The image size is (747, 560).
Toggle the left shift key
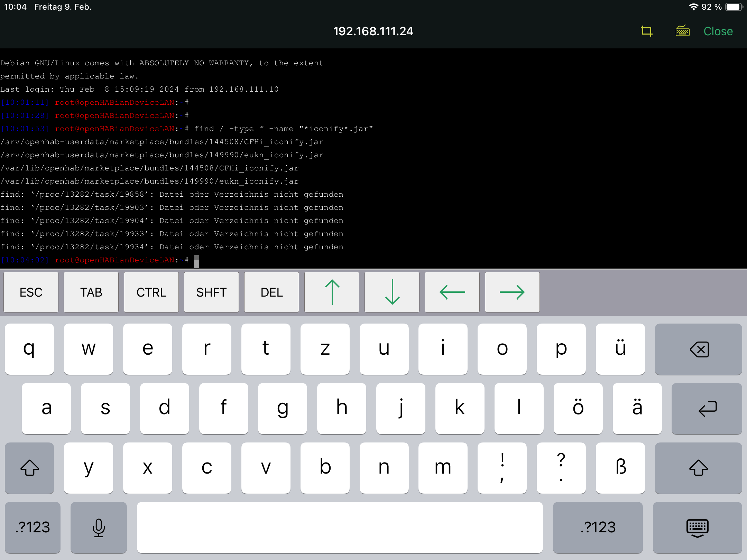(x=29, y=468)
